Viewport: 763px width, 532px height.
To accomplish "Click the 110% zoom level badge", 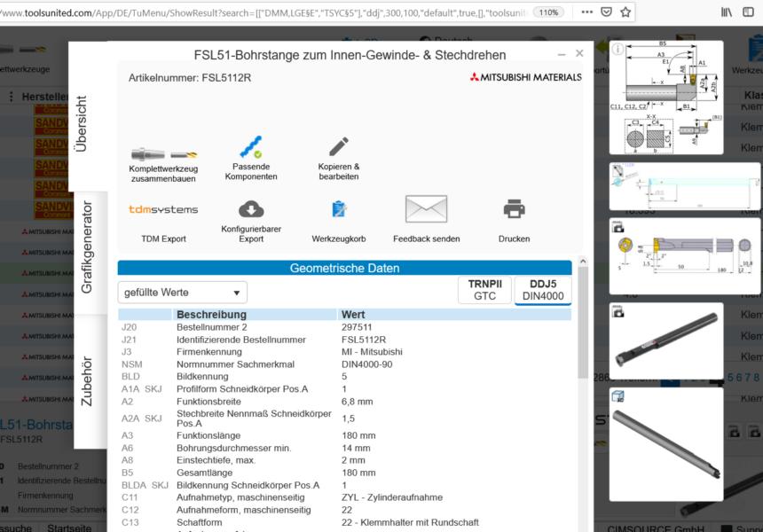I will (548, 12).
